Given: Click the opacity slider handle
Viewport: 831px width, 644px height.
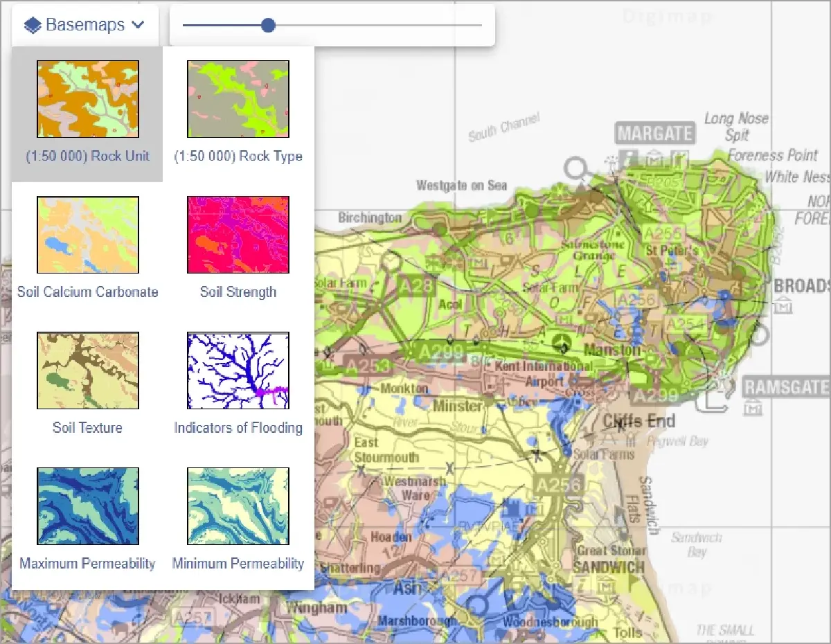Looking at the screenshot, I should pyautogui.click(x=268, y=25).
